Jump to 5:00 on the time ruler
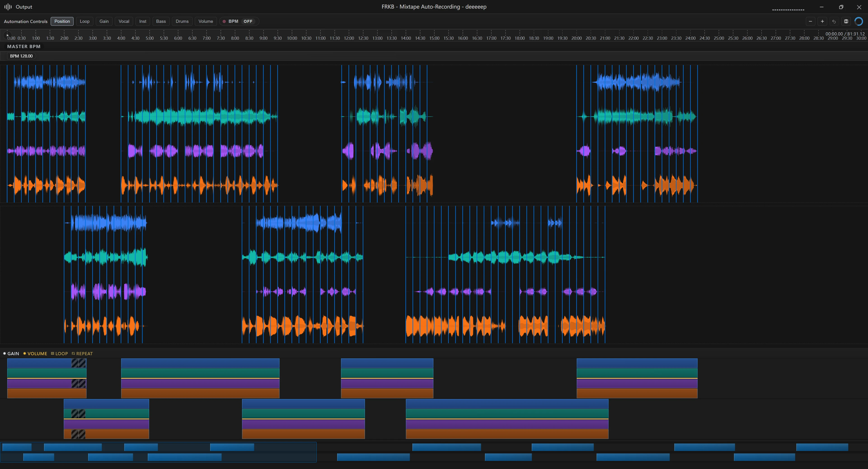The width and height of the screenshot is (868, 469). point(150,38)
